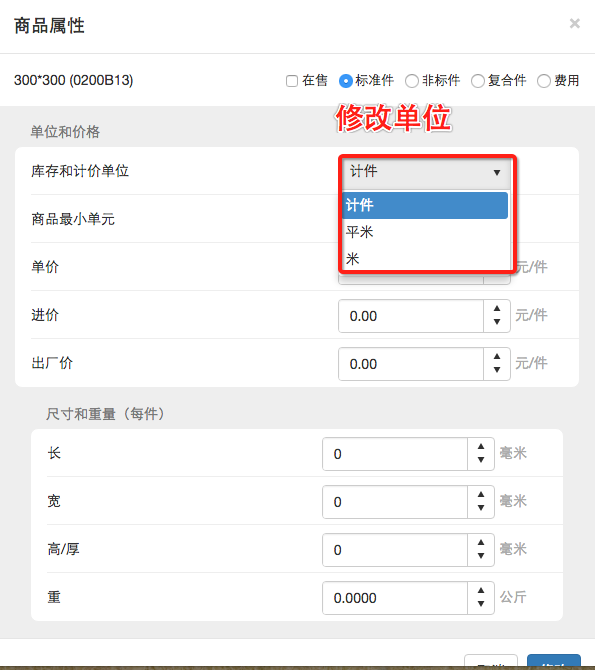Select the 非标件 radio button
This screenshot has height=671, width=595.
[411, 81]
